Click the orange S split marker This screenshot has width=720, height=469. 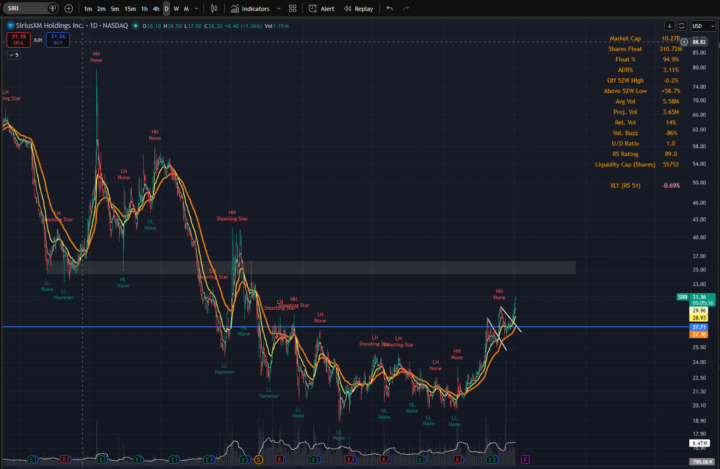259,459
